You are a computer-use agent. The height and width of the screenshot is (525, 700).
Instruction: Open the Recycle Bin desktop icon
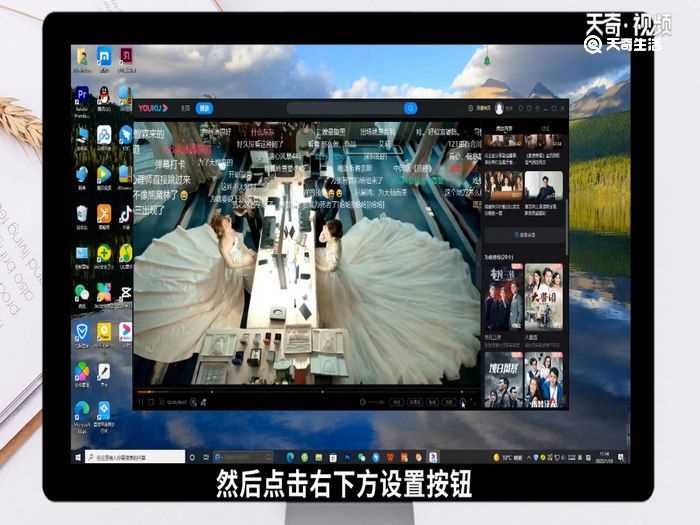(82, 214)
